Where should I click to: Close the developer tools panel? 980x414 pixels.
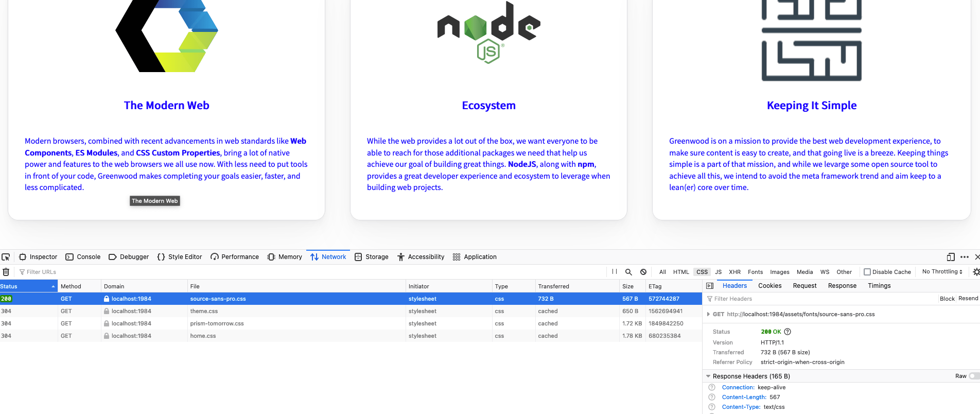point(977,257)
